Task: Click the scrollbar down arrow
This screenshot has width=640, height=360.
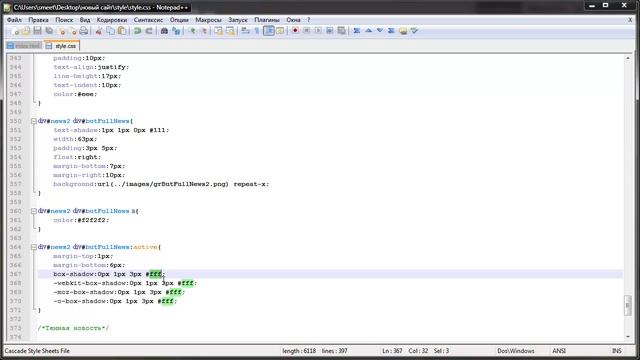Action: [x=628, y=337]
